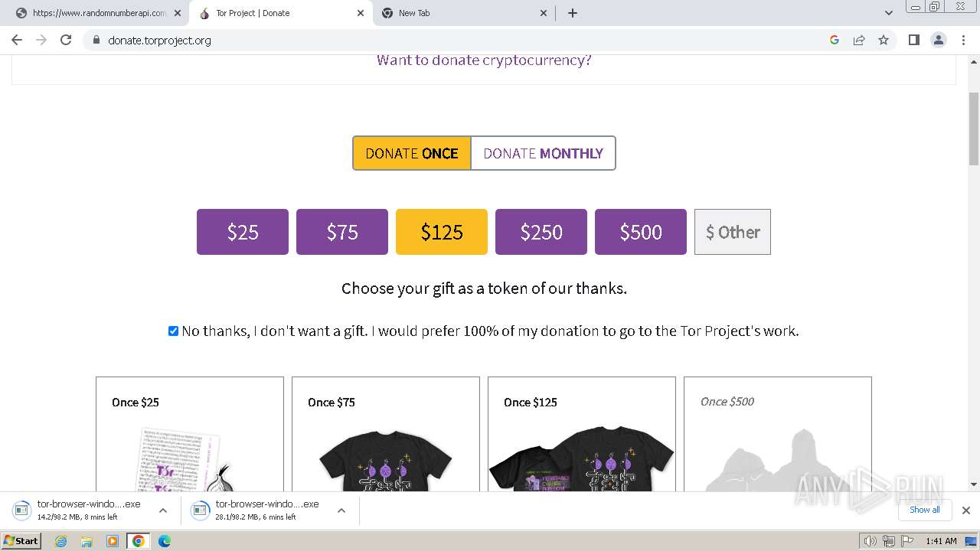Launch Internet Explorer from the taskbar
The image size is (980, 551).
coord(61,541)
